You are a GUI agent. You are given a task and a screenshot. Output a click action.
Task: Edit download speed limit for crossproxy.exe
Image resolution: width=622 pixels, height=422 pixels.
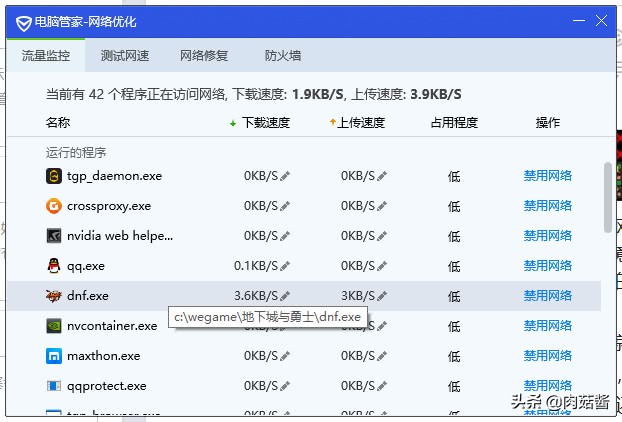285,206
